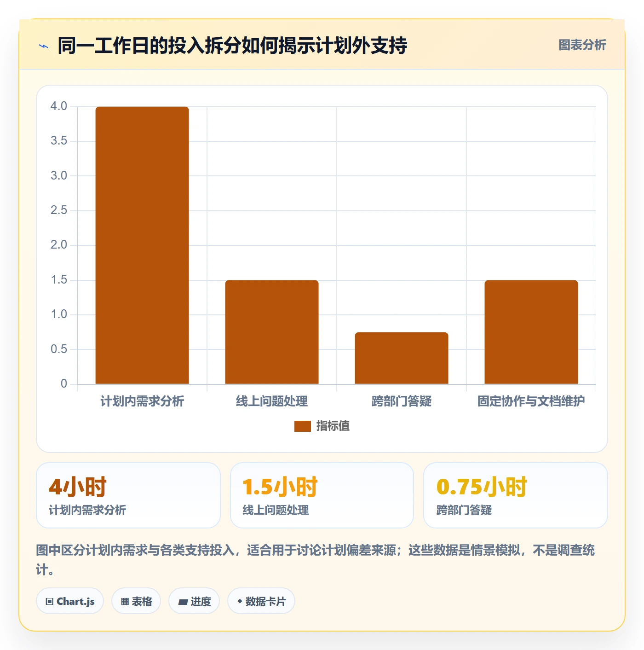Click the 指标值 legend label
The image size is (644, 650).
(x=333, y=426)
